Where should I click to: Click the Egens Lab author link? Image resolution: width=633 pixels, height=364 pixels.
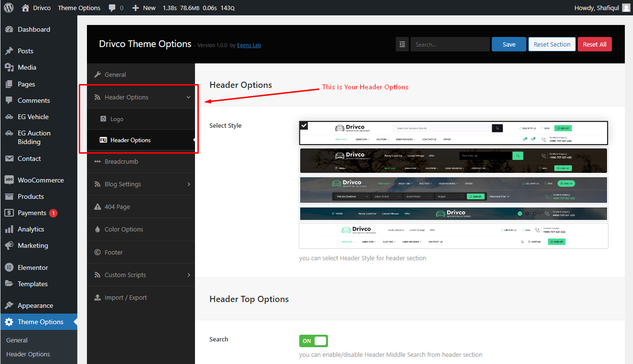click(x=249, y=45)
